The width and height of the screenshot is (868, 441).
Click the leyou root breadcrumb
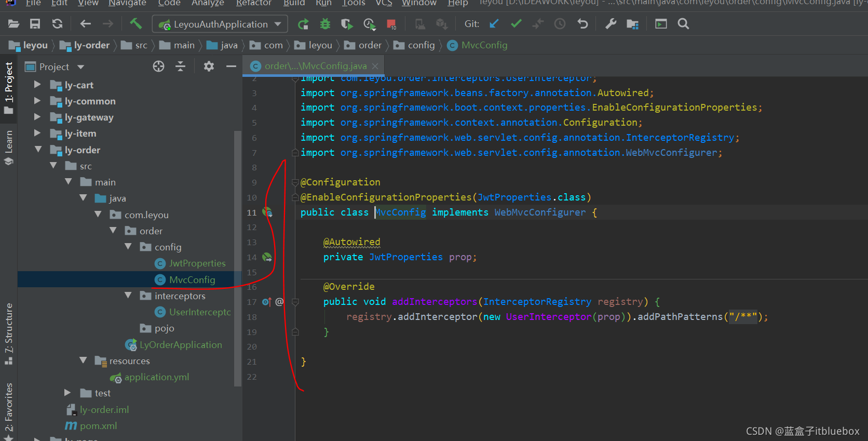[35, 45]
